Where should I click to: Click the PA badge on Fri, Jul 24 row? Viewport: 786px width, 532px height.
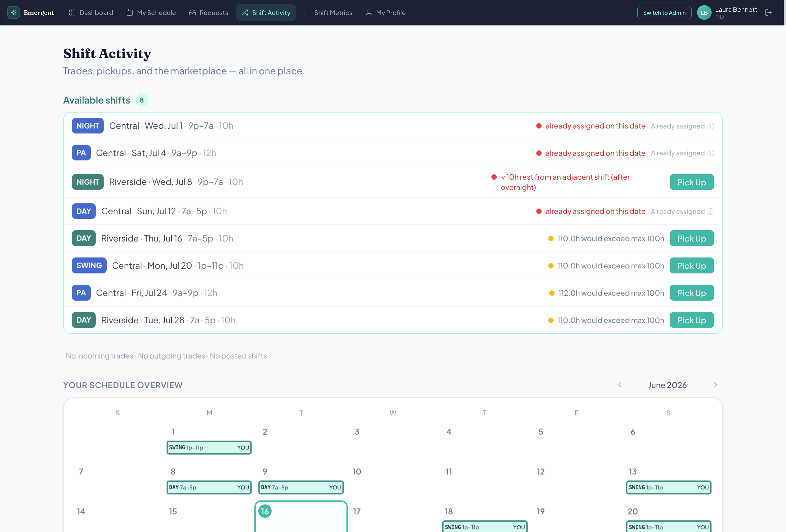tap(81, 293)
